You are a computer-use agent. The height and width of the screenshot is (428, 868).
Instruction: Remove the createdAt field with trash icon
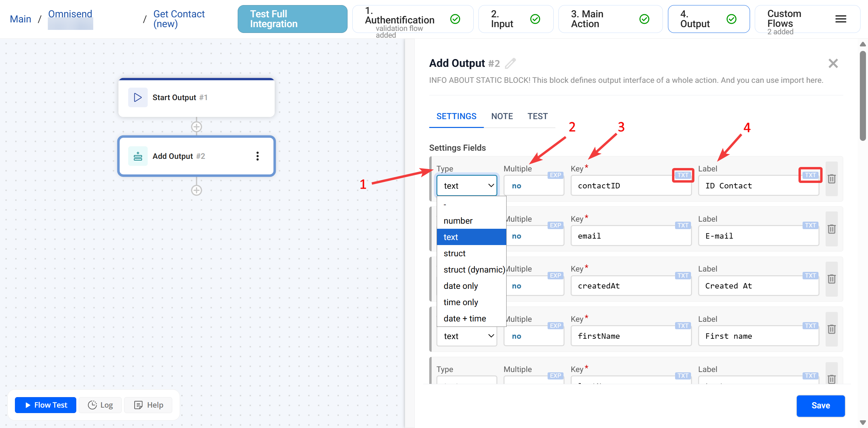(x=831, y=279)
